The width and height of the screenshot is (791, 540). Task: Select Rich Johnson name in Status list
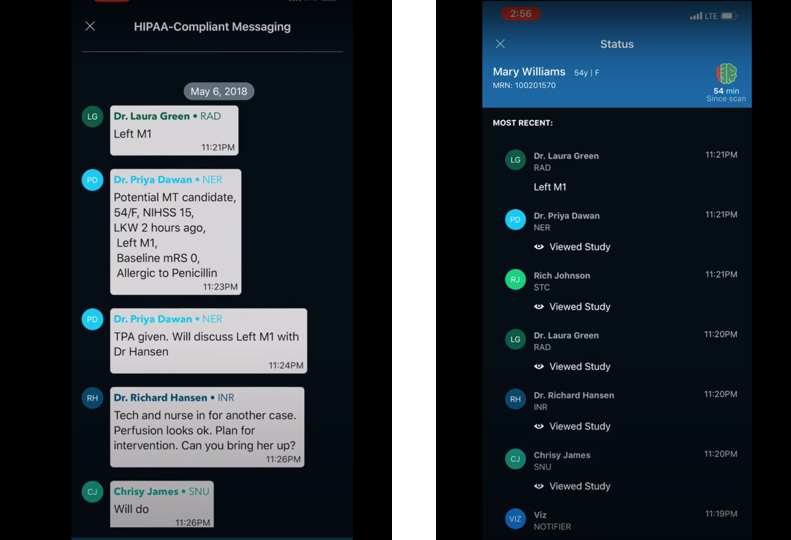[x=562, y=276]
